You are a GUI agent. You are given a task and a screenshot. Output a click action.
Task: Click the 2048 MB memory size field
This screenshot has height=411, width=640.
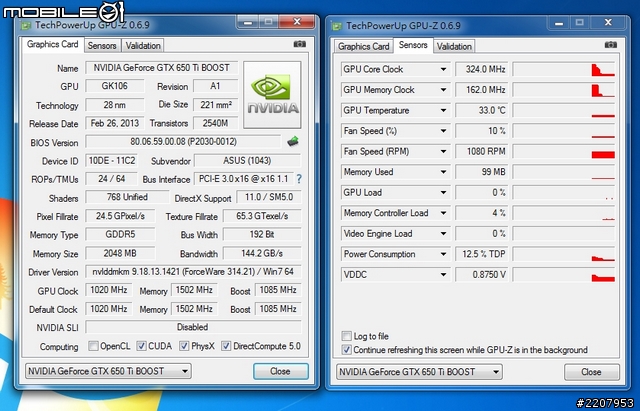120,253
